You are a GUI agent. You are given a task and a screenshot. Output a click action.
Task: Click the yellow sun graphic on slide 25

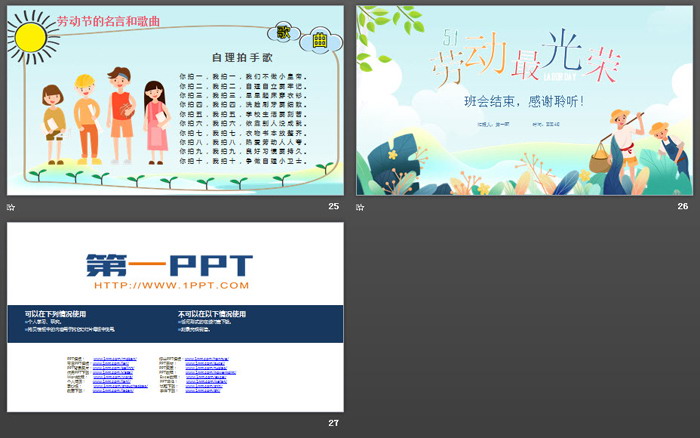30,38
